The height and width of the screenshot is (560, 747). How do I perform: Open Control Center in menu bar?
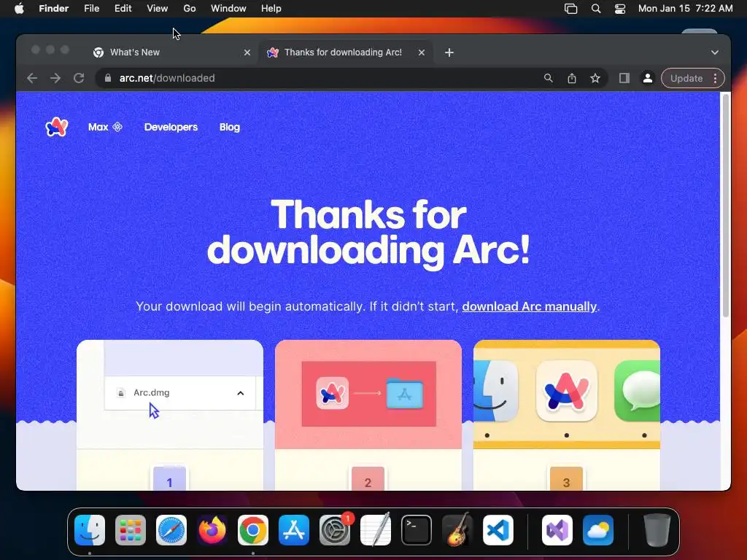coord(620,9)
